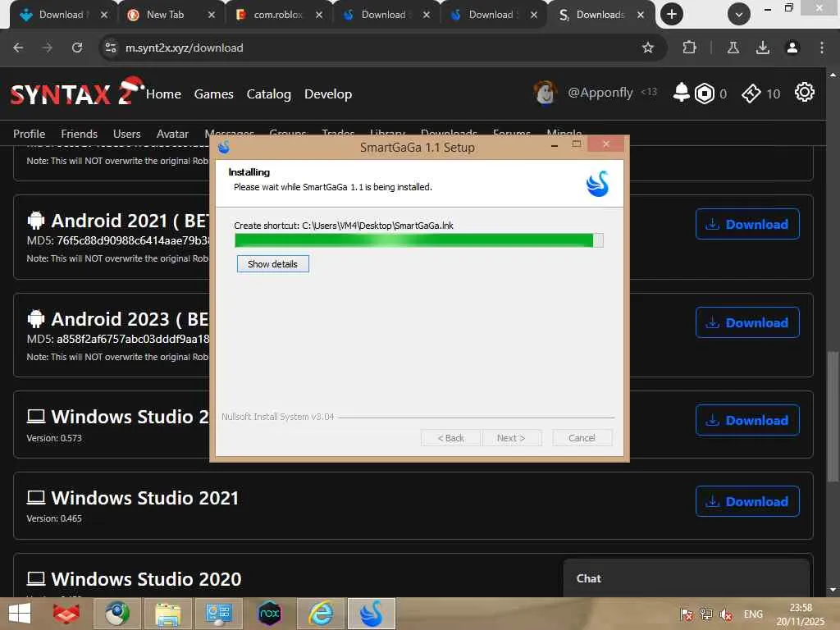Image resolution: width=840 pixels, height=630 pixels.
Task: Click Show details in SmartGaGa installer
Action: pyautogui.click(x=272, y=263)
